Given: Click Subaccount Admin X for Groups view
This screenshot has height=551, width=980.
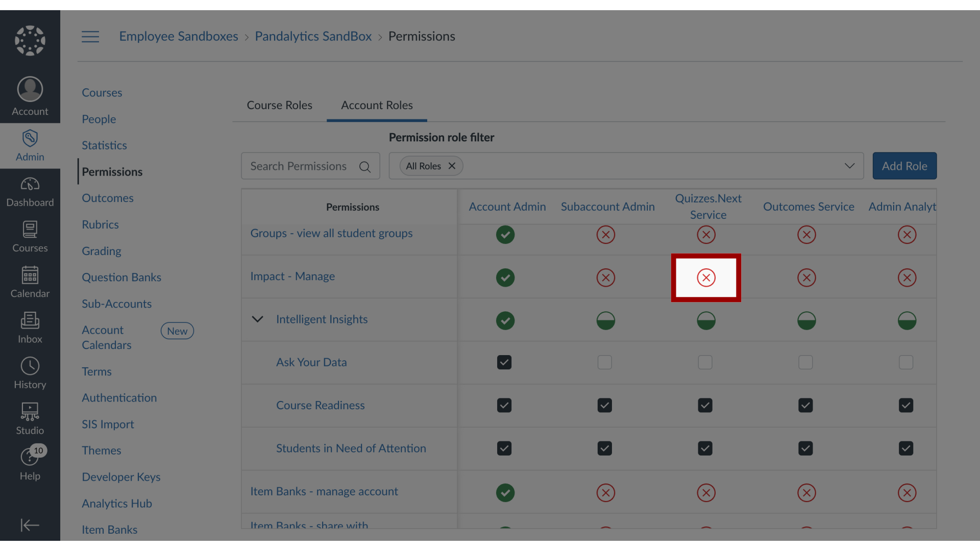Looking at the screenshot, I should click(606, 235).
